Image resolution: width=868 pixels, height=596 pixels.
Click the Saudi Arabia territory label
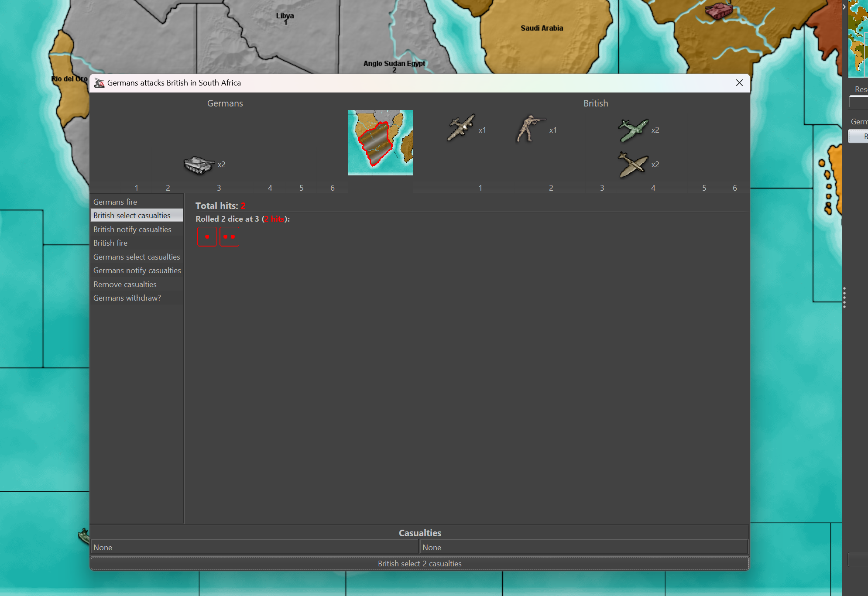coord(542,28)
